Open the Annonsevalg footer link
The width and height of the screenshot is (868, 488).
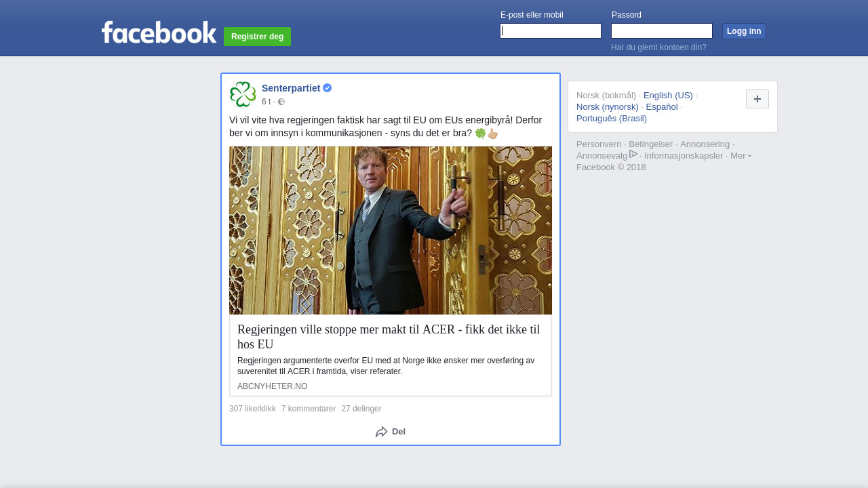601,156
